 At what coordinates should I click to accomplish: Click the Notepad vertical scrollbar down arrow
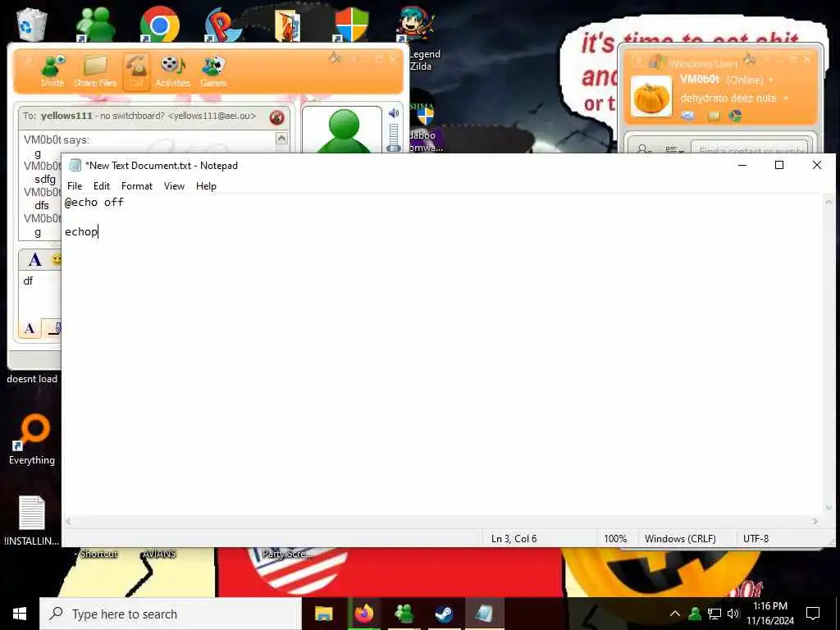point(829,507)
